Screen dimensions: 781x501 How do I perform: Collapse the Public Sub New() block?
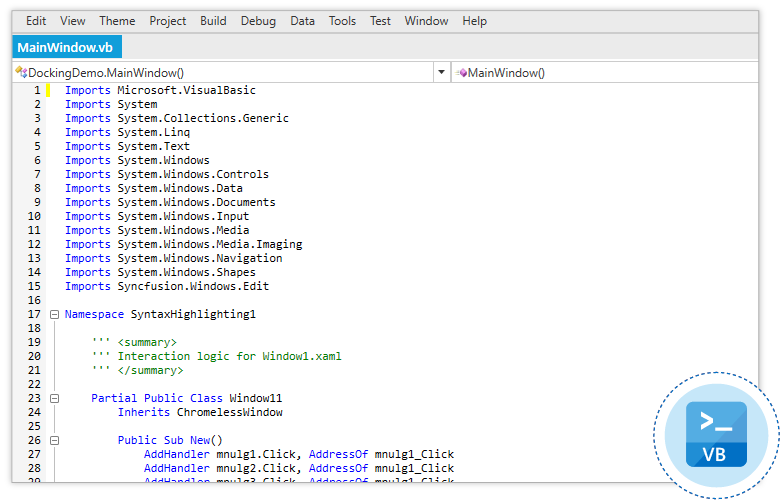click(54, 440)
